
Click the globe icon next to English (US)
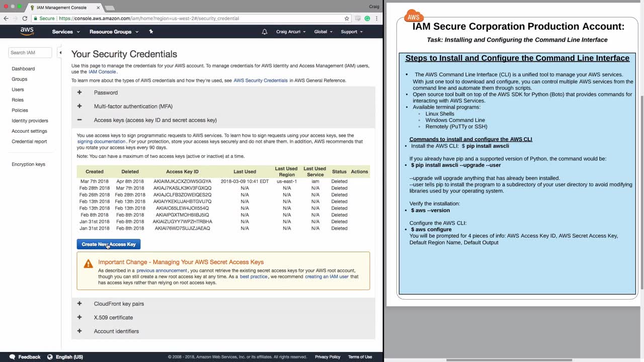[50, 357]
